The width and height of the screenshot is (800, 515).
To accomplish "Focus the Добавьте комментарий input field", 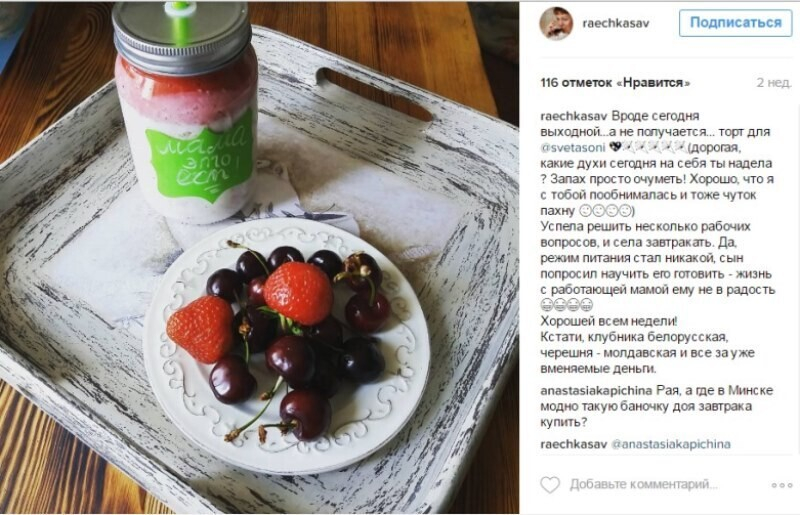I will point(643,484).
